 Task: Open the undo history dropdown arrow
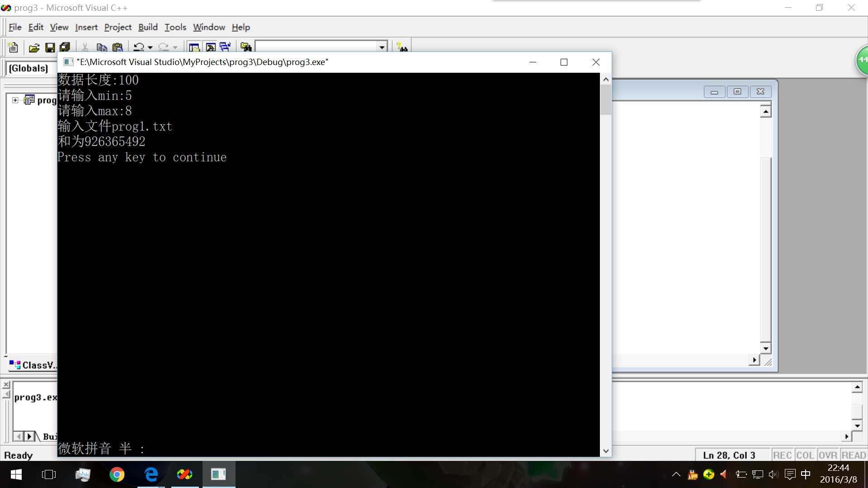[x=150, y=47]
